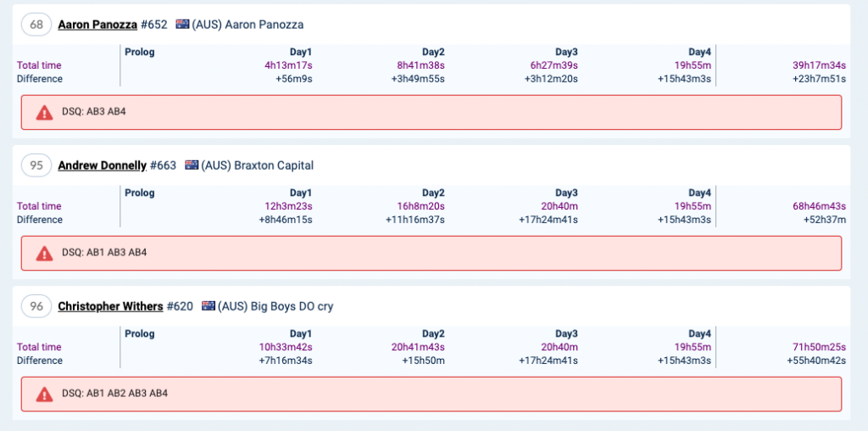Open Andrew Donnelly's rider profile link
Image resolution: width=868 pixels, height=431 pixels.
pos(102,165)
